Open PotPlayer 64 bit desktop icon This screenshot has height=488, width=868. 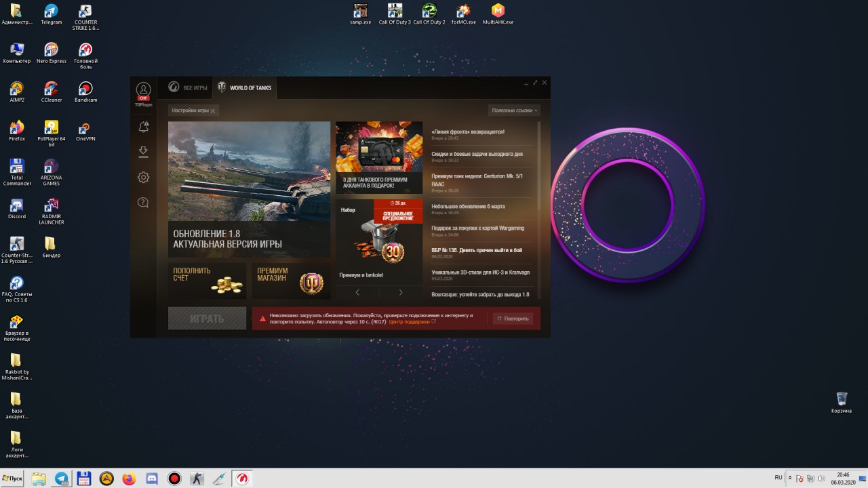click(x=51, y=134)
